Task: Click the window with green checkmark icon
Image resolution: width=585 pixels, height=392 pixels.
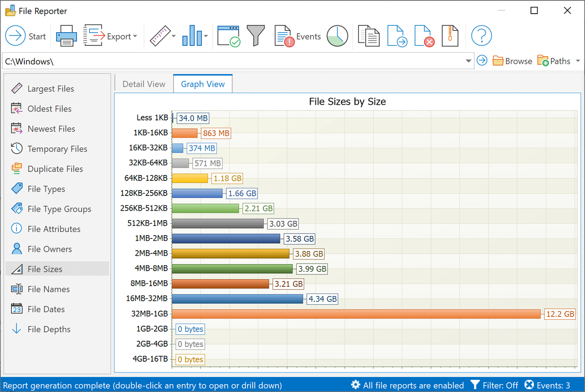Action: pyautogui.click(x=229, y=36)
